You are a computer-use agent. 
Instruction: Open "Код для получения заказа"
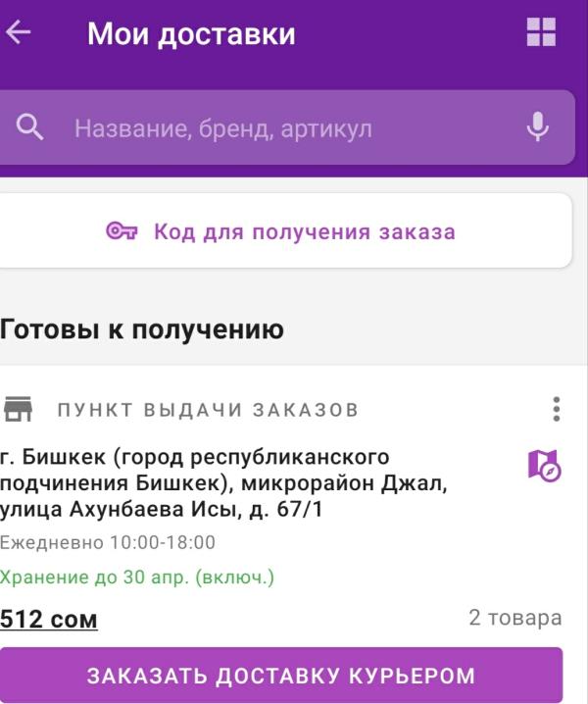[304, 232]
